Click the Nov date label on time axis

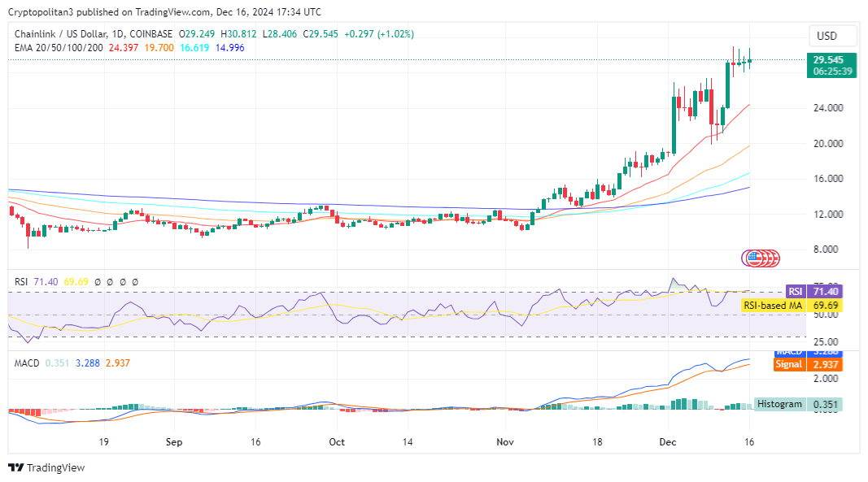click(x=505, y=442)
